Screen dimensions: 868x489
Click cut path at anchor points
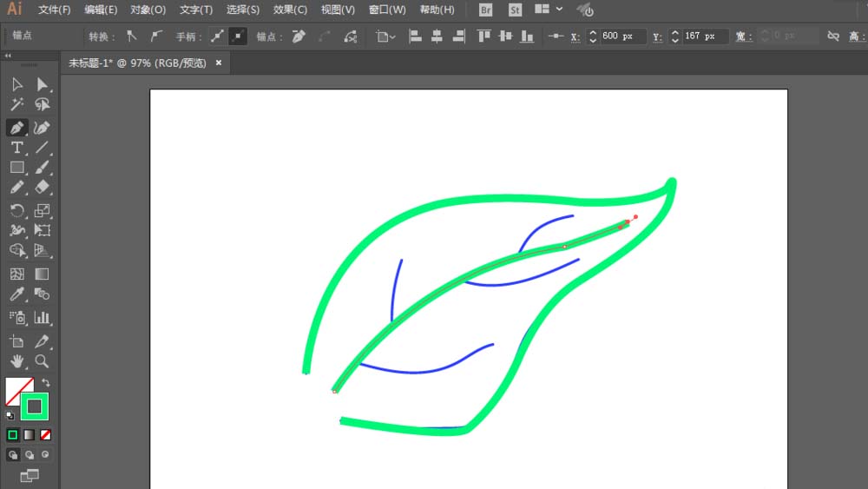pos(351,36)
